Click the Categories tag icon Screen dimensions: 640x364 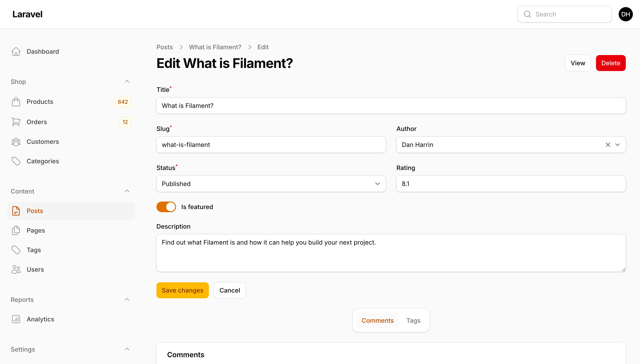coord(16,161)
